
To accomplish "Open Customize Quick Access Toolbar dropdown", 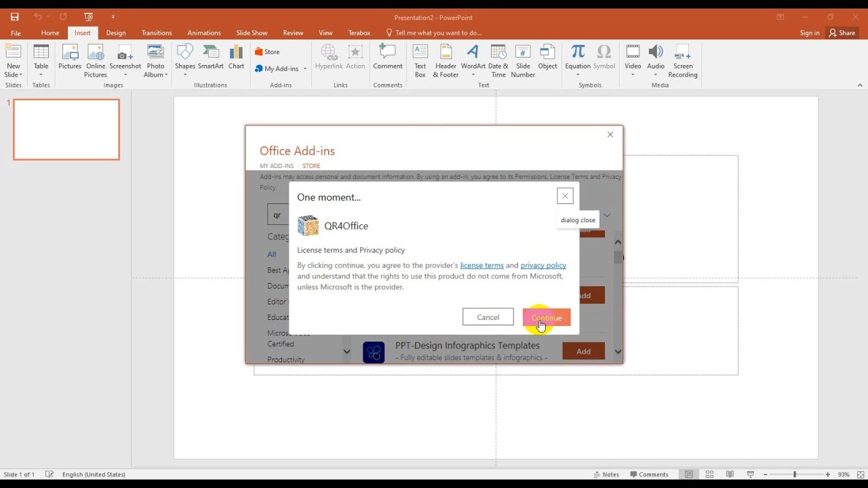I will pyautogui.click(x=113, y=17).
